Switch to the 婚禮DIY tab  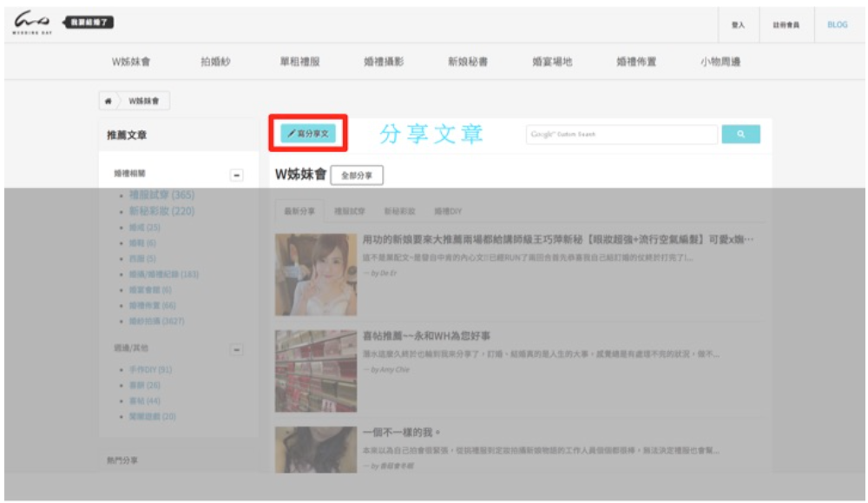pos(447,211)
